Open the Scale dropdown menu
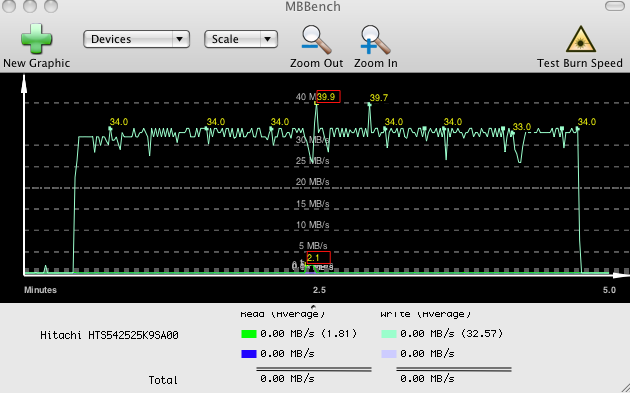Viewport: 630px width, 393px height. point(241,39)
